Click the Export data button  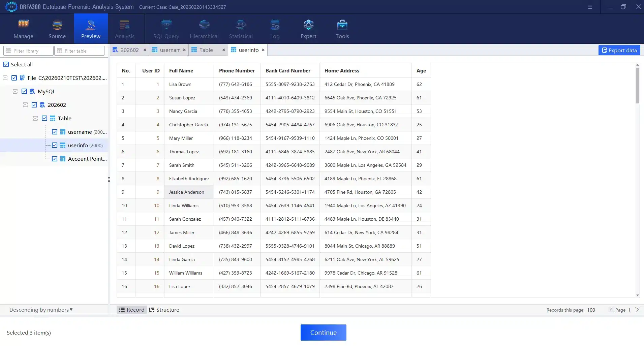click(x=619, y=50)
